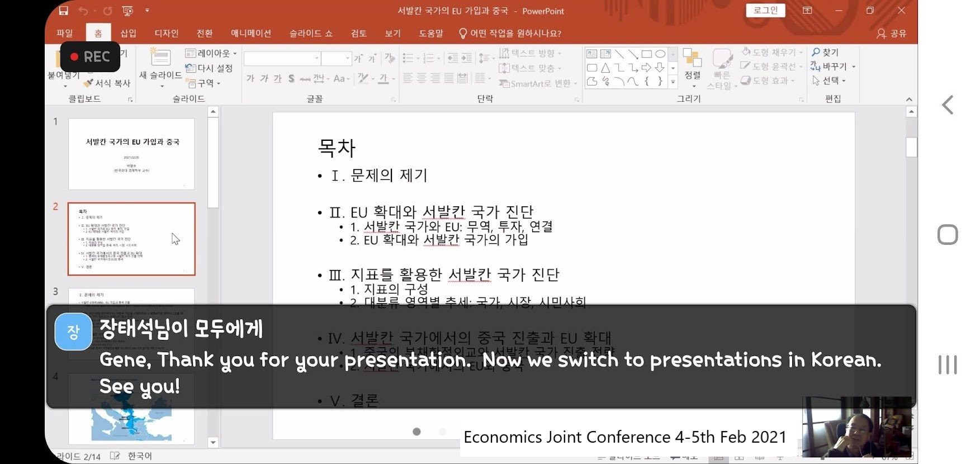Open the font name combo box
This screenshot has height=464, width=980.
(x=282, y=58)
